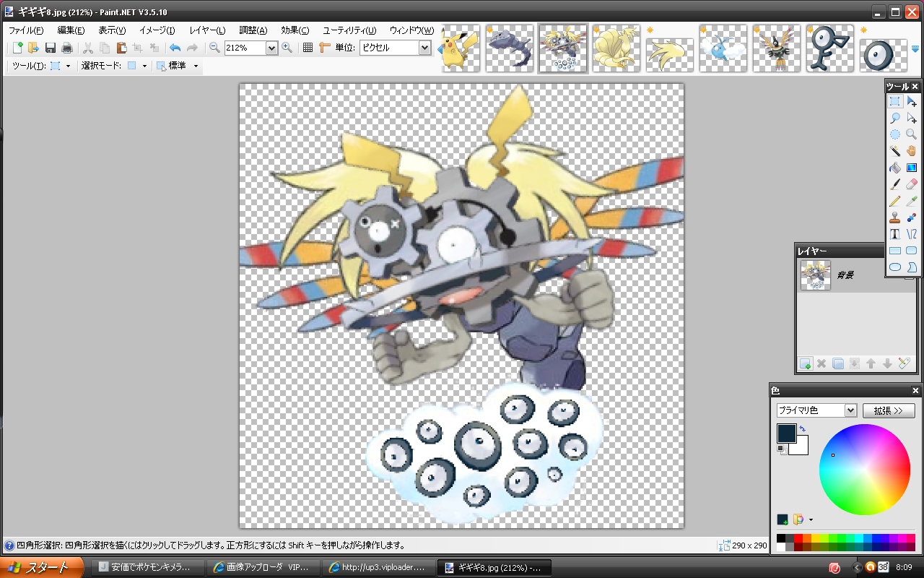Select the Zoom magnifier tool in Tools panel
This screenshot has width=924, height=578.
click(912, 134)
